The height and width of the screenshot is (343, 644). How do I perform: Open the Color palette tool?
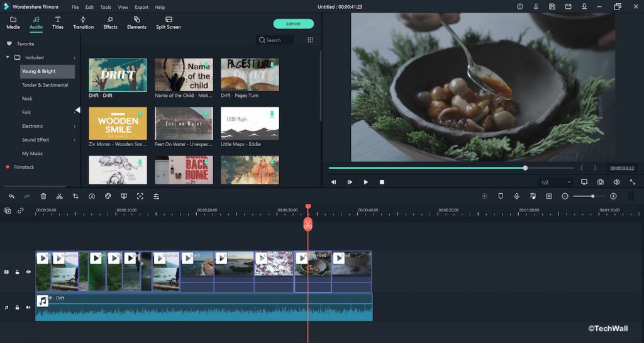(108, 196)
